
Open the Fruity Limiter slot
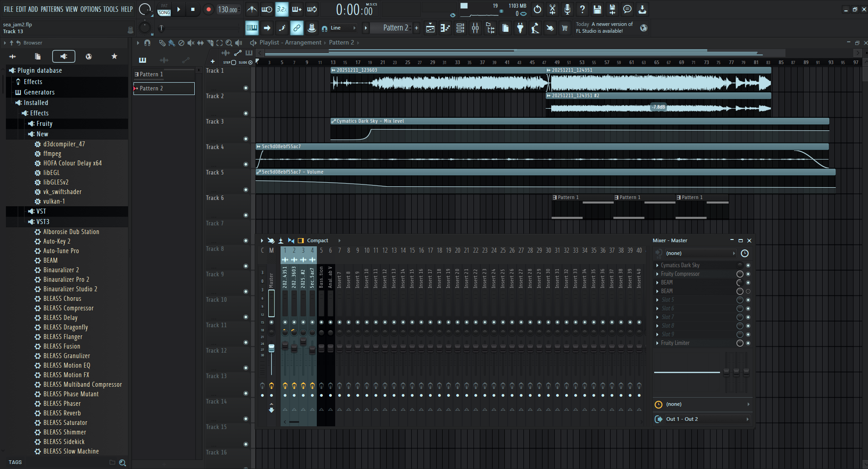click(675, 343)
